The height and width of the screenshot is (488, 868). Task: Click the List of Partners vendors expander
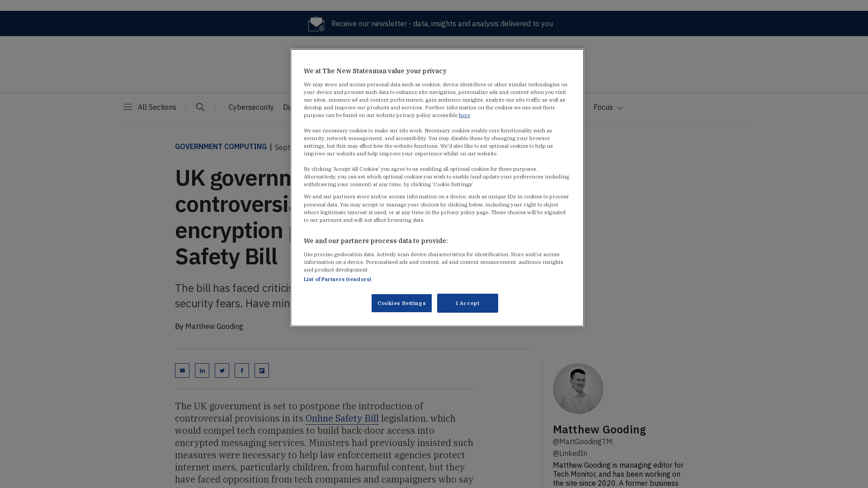[337, 279]
